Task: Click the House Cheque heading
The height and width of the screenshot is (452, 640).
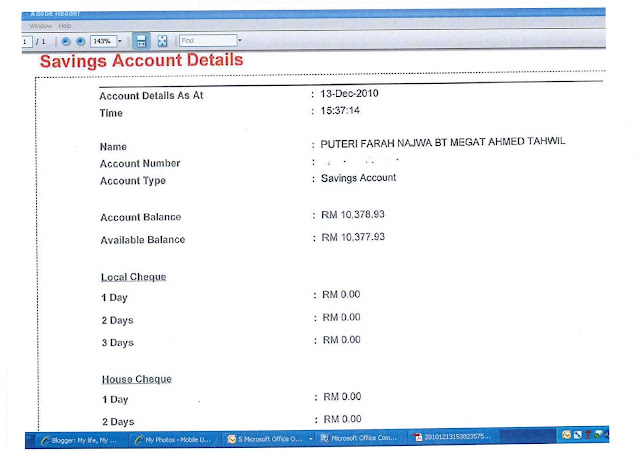Action: click(x=137, y=379)
